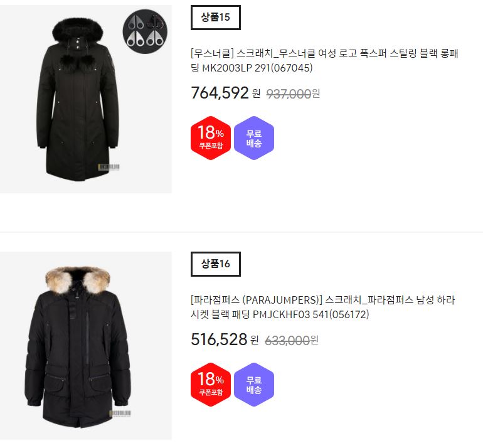The height and width of the screenshot is (448, 483).
Task: Click the red 18% coupon badge for 상품15
Action: point(211,138)
